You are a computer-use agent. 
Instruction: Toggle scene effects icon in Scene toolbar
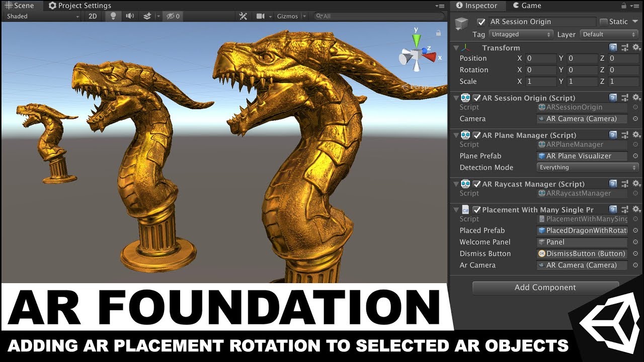147,16
